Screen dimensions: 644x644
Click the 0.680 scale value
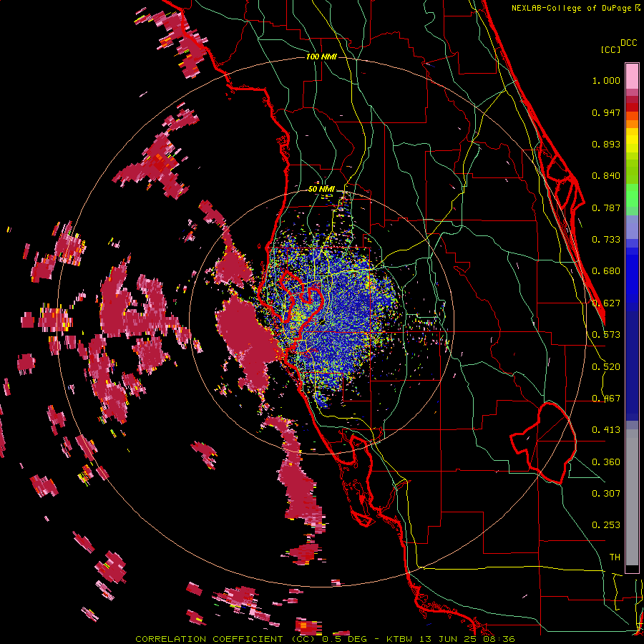[606, 271]
